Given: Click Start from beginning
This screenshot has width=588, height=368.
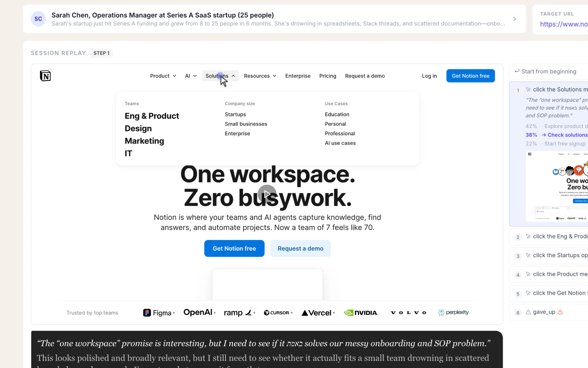Looking at the screenshot, I should tap(549, 71).
